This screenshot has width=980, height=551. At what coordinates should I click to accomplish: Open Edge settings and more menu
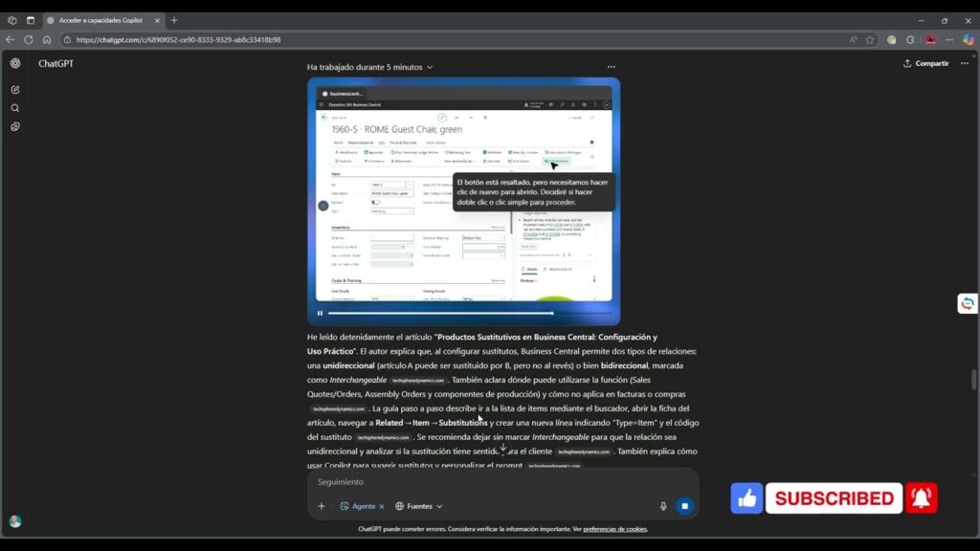click(x=949, y=40)
